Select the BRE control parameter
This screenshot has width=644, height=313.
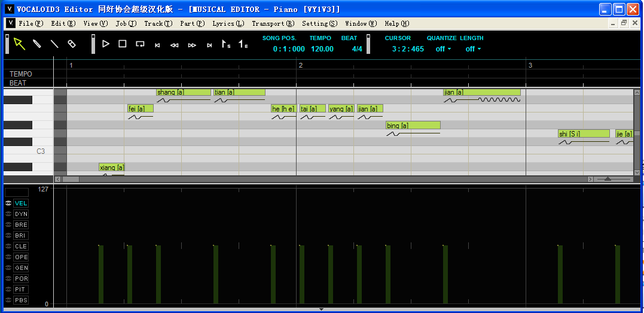tap(21, 224)
